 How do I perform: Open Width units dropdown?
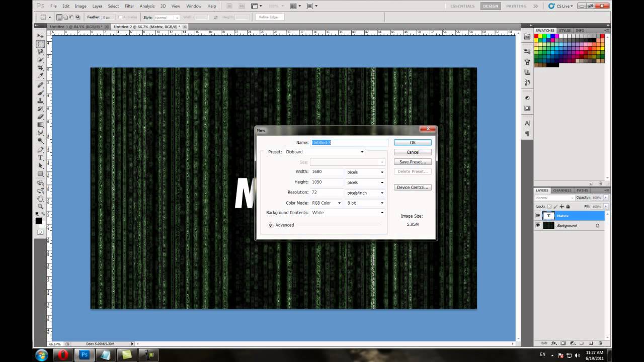pyautogui.click(x=366, y=172)
